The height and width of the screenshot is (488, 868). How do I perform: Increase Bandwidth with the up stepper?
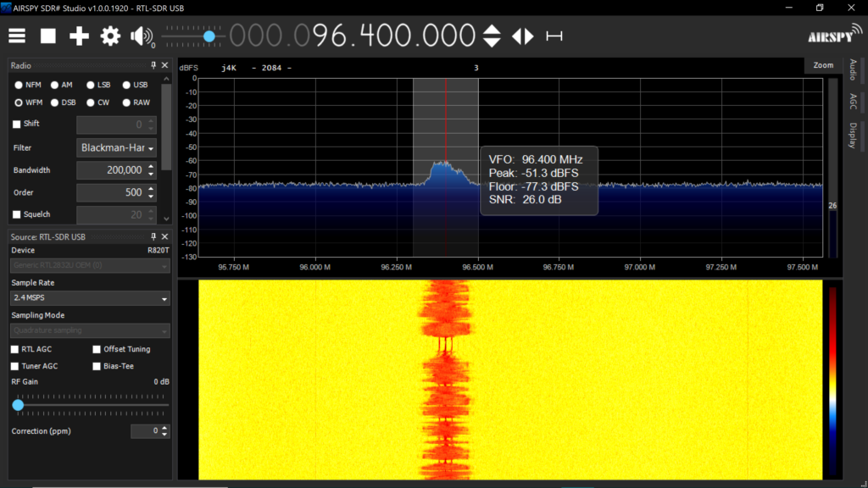tap(151, 167)
